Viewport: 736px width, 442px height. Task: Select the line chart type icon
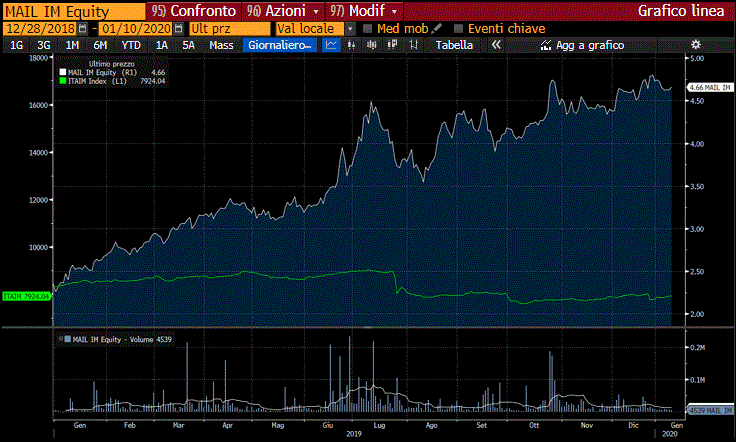(331, 45)
